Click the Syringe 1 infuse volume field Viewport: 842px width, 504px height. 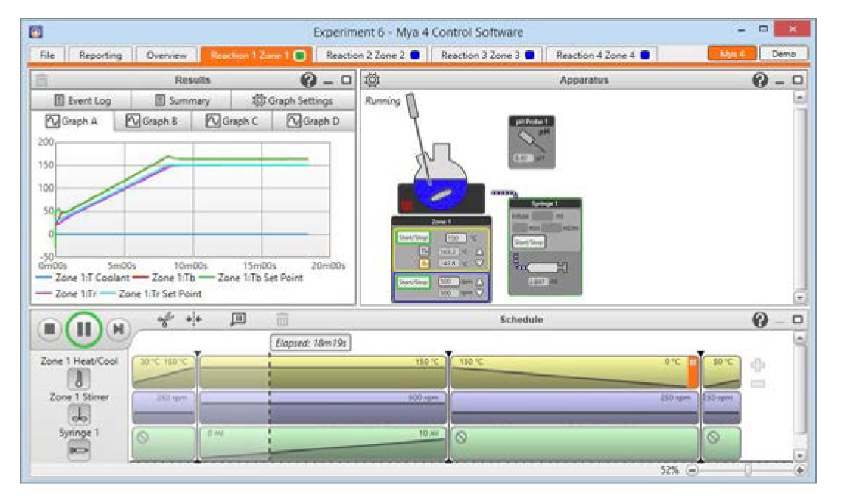(x=543, y=216)
